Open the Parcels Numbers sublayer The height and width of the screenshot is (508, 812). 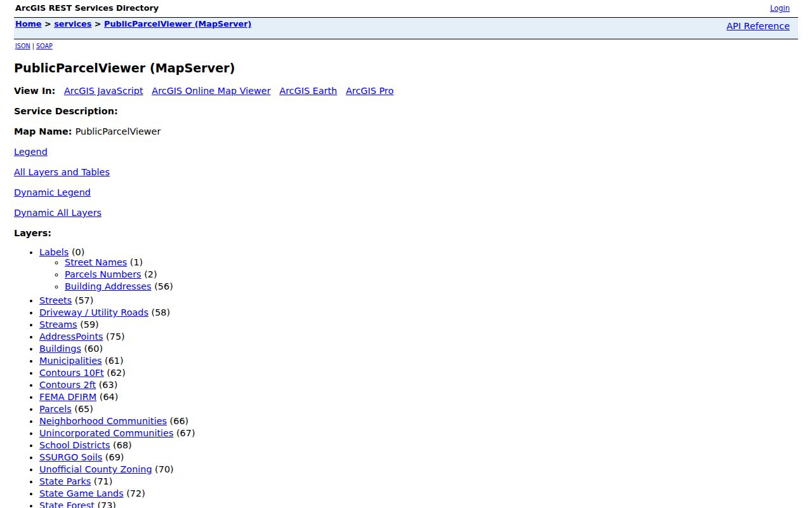(103, 274)
